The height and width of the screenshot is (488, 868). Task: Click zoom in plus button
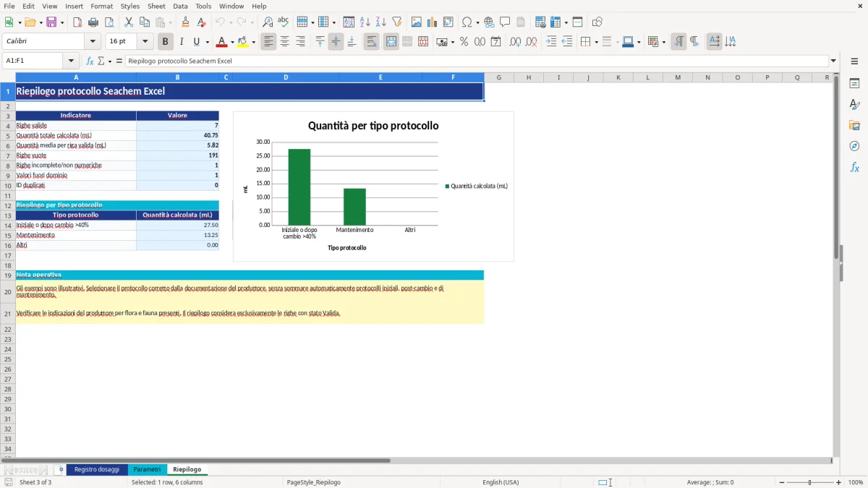[839, 482]
